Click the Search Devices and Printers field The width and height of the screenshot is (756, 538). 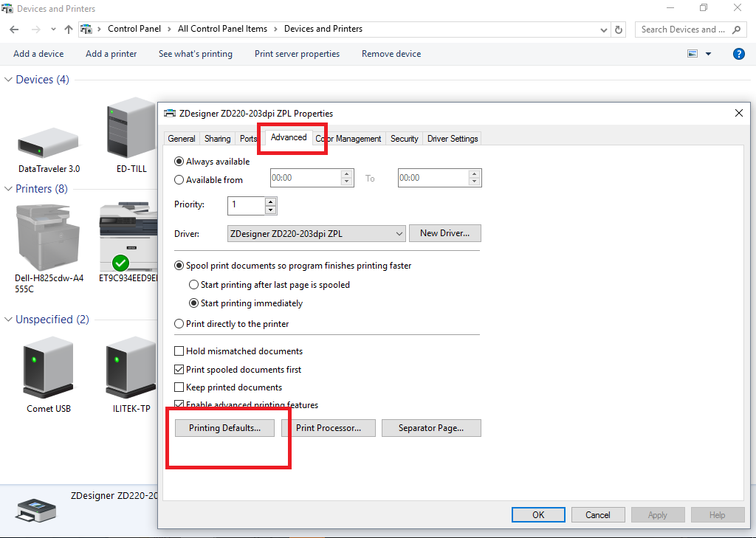click(683, 30)
